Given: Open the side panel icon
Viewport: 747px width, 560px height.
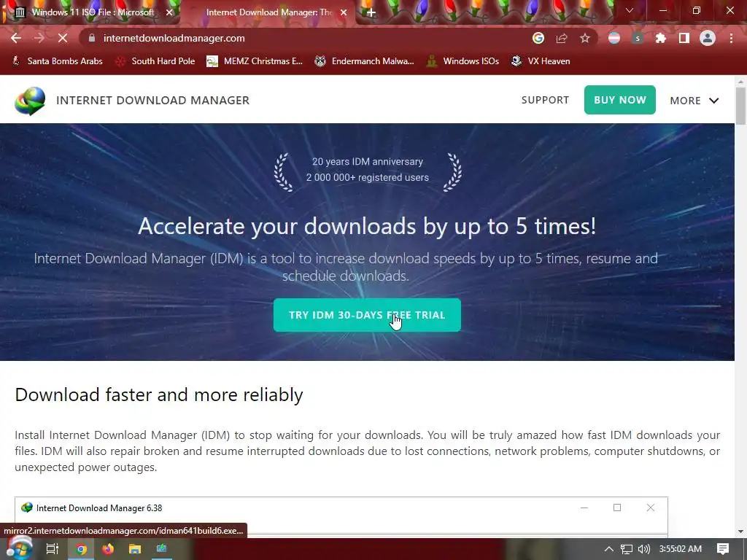Looking at the screenshot, I should click(x=684, y=38).
